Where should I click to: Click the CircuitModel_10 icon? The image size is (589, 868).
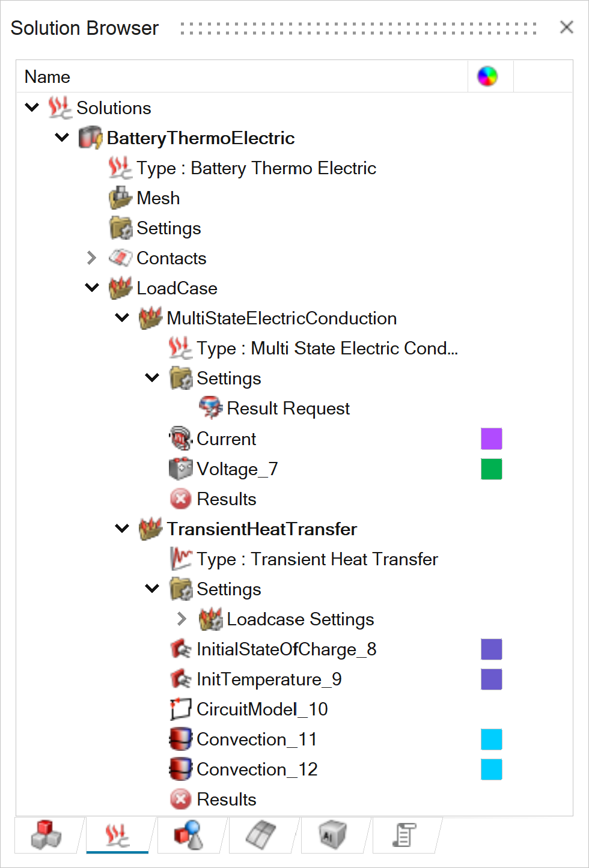[x=180, y=709]
